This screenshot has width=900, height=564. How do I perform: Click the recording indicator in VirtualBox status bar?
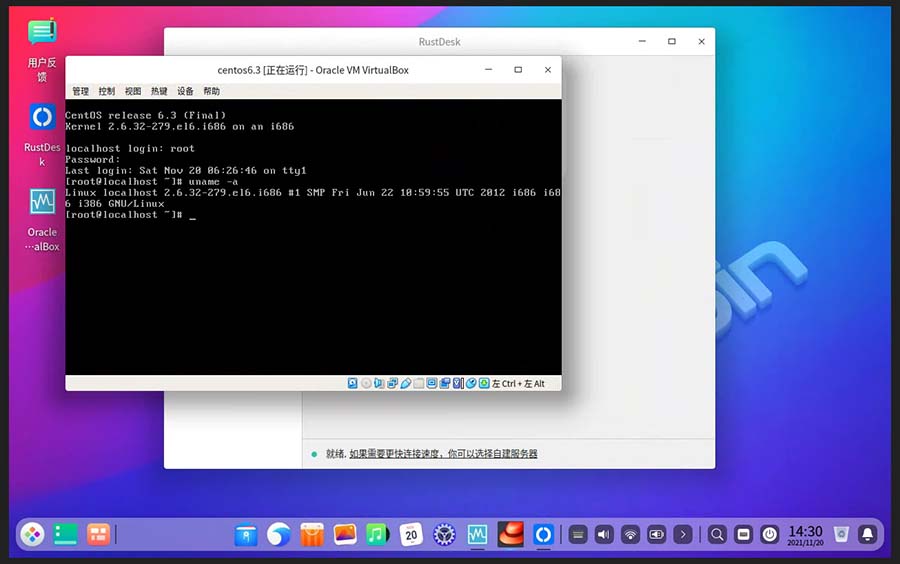point(445,383)
